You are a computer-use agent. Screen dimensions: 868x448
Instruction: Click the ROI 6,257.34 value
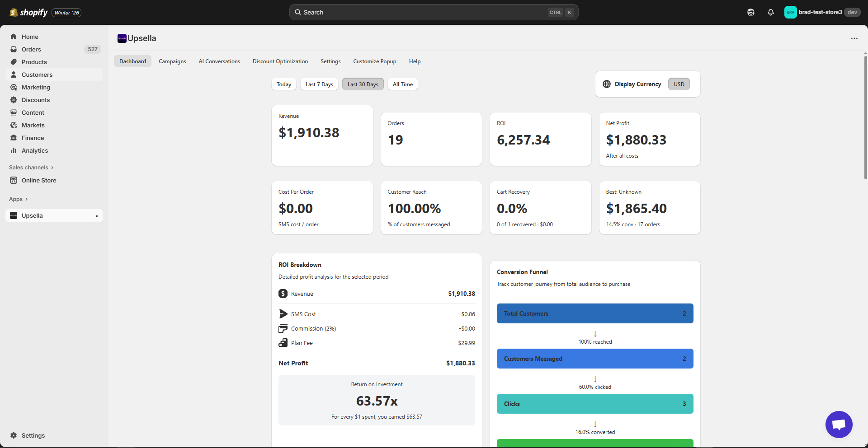524,140
